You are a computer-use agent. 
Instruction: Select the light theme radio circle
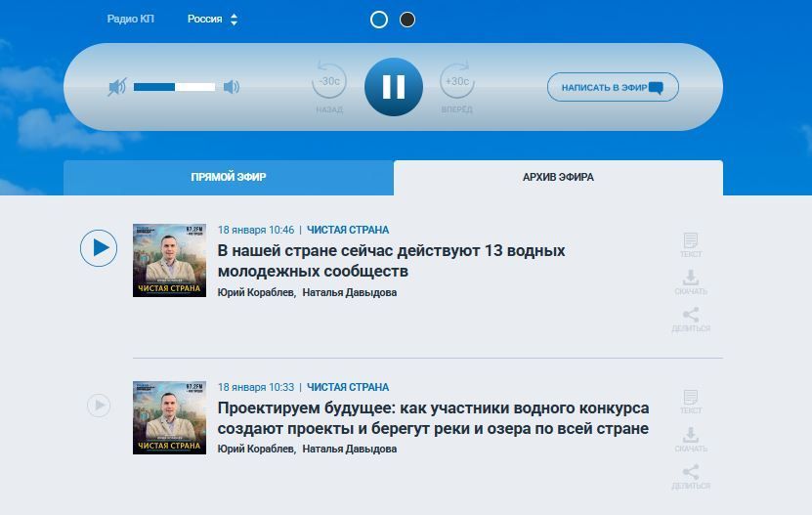click(379, 20)
